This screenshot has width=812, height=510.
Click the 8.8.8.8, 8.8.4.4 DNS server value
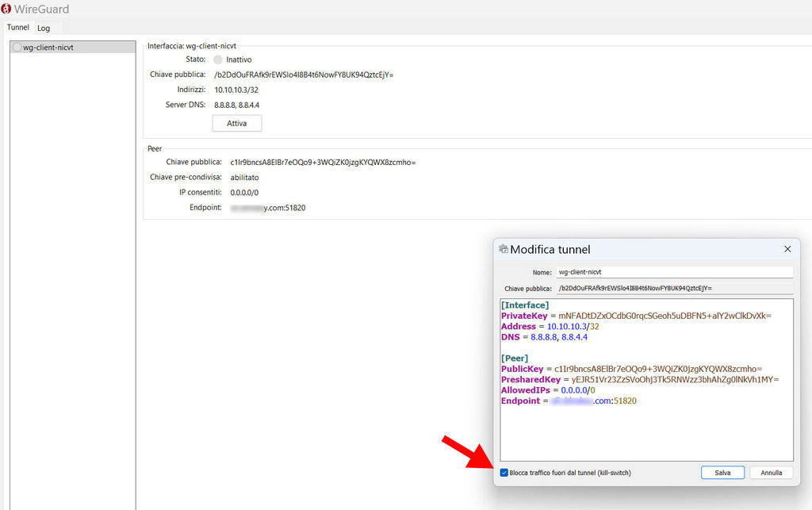tap(236, 105)
